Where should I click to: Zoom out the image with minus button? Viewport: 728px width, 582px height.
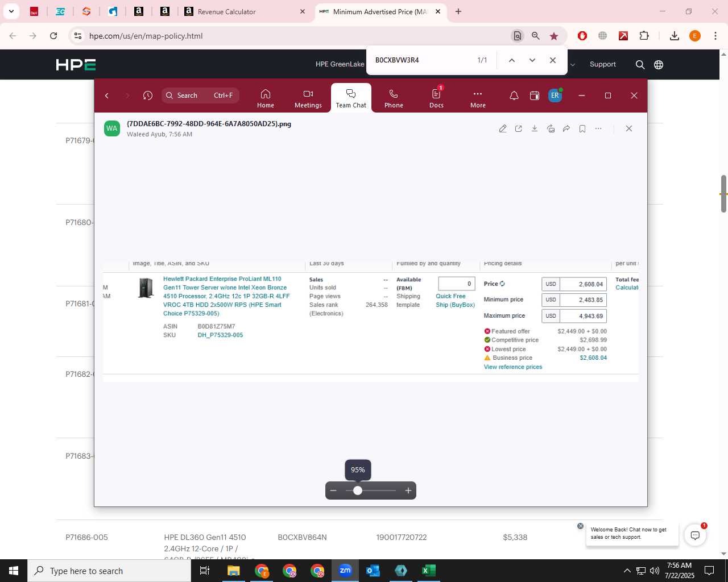[333, 490]
